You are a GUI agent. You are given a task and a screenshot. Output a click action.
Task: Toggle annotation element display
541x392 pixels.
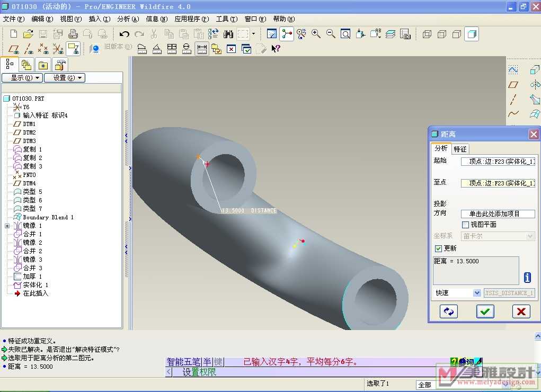tap(73, 49)
